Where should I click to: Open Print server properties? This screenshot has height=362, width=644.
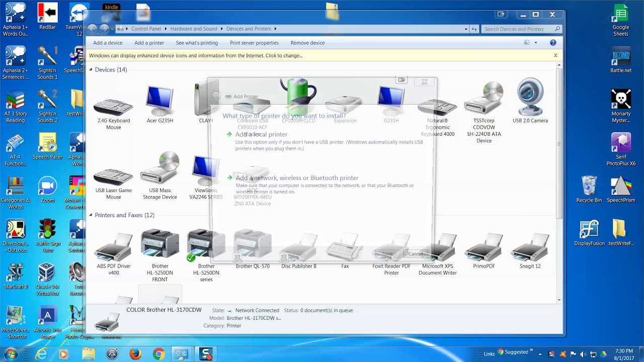click(x=254, y=43)
